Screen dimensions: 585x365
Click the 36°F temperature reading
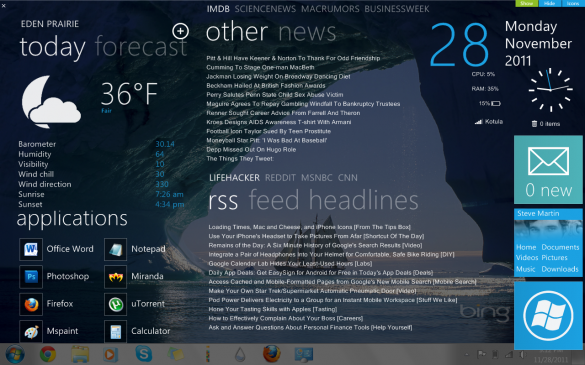[129, 94]
